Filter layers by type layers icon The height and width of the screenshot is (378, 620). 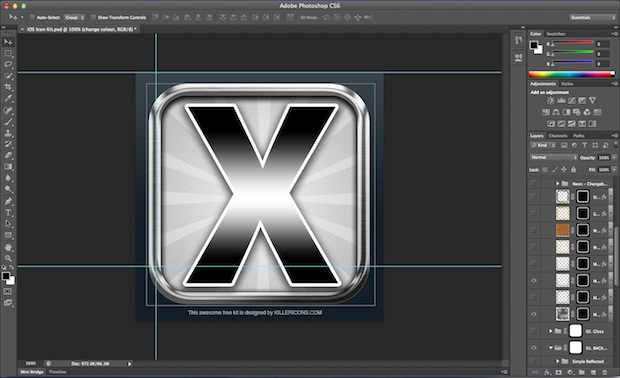585,146
